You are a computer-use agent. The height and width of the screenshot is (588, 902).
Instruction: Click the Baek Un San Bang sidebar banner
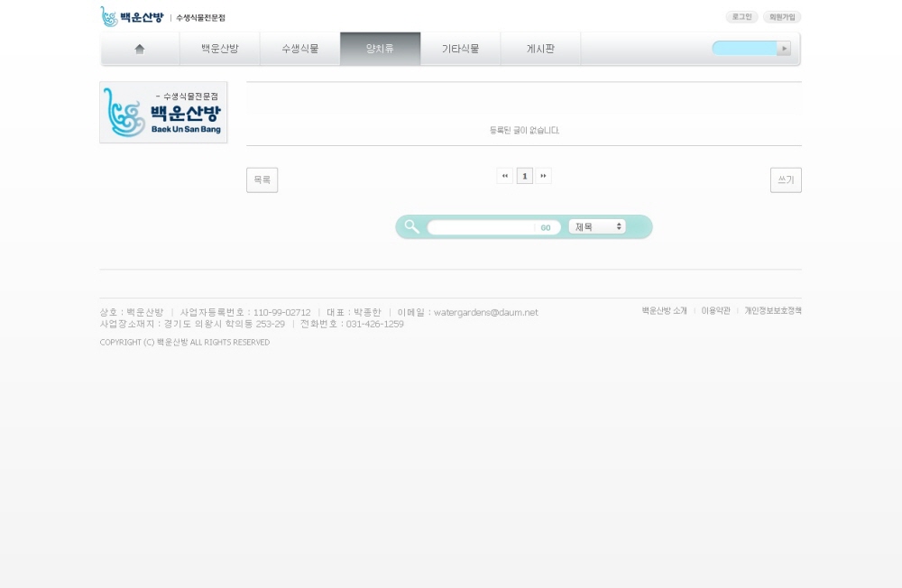[x=163, y=113]
